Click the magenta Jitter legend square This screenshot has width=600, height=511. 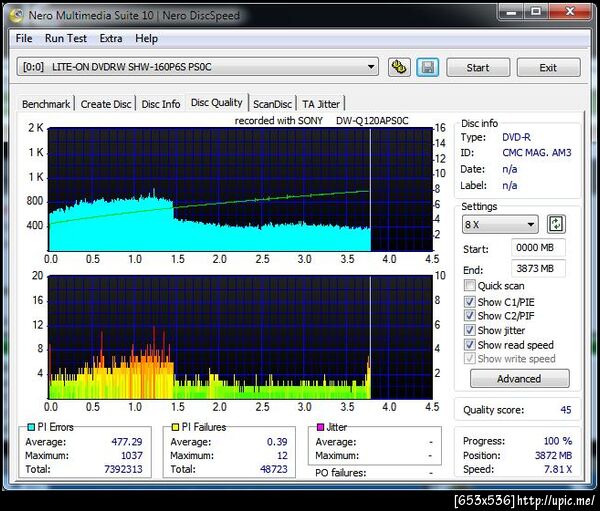click(319, 428)
